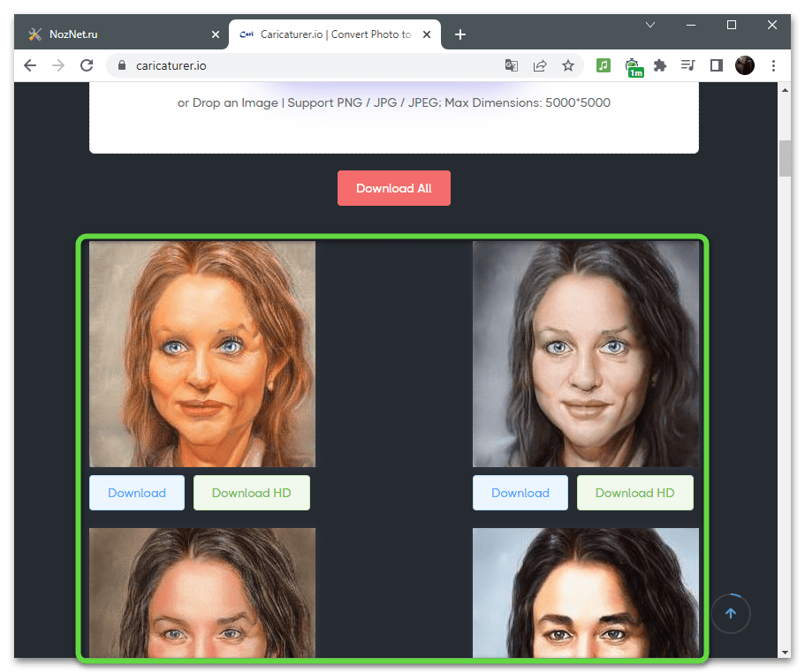Click the page scrollbar thumb

[785, 159]
